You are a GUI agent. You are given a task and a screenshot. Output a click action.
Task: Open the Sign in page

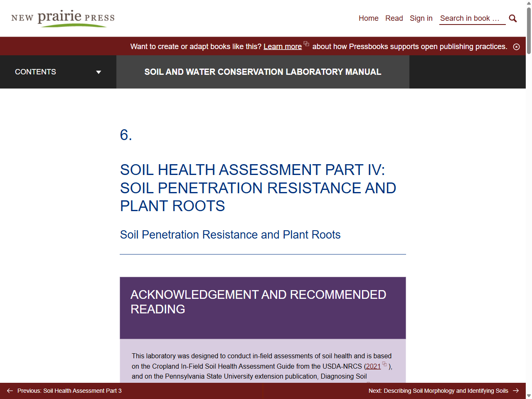tap(421, 18)
